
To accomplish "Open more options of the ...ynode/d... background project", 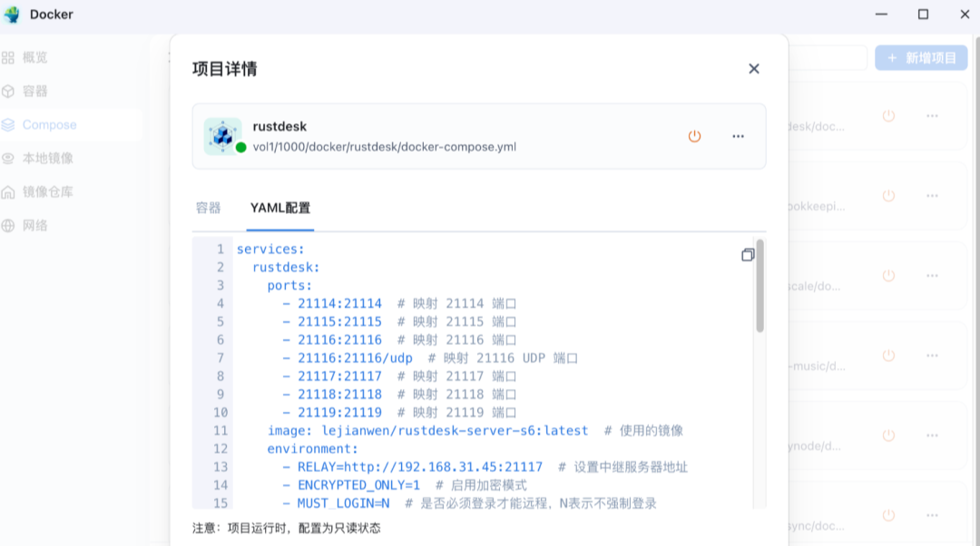I will click(x=932, y=435).
